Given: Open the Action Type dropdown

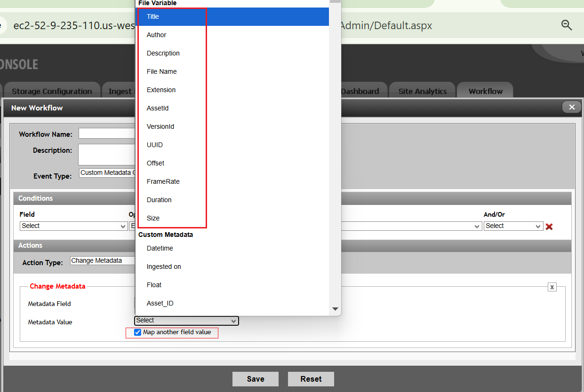Looking at the screenshot, I should point(103,261).
